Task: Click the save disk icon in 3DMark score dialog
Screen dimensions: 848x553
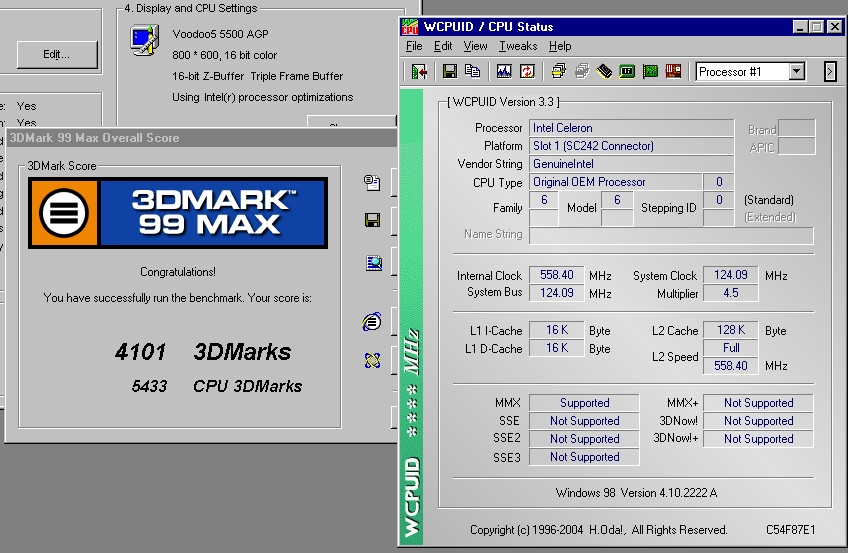Action: tap(372, 220)
